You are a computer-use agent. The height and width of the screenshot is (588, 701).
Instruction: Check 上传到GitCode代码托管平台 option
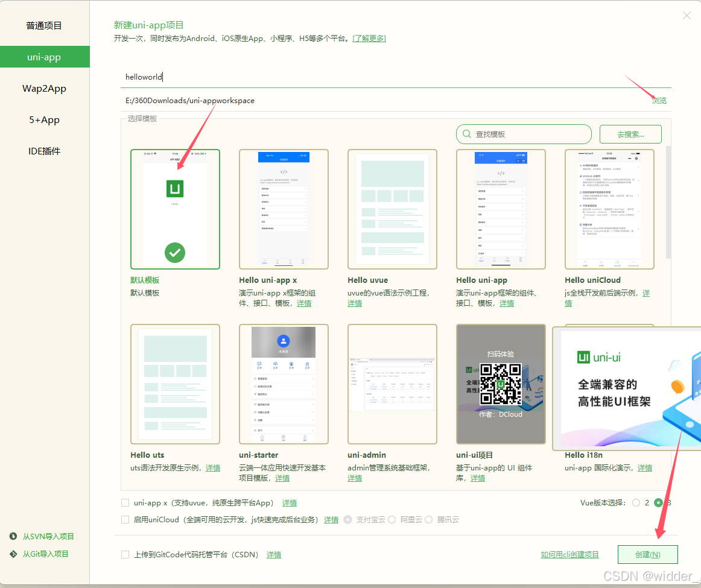(125, 554)
